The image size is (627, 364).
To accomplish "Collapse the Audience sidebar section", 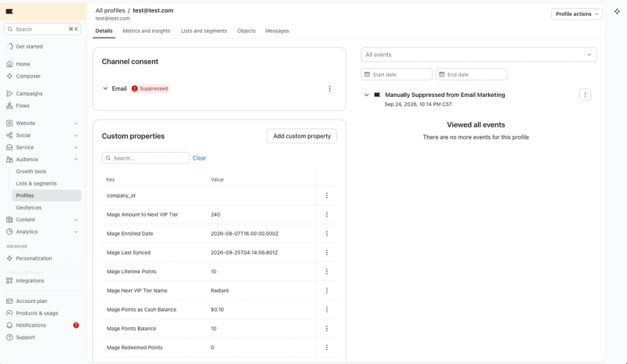I will (x=76, y=159).
